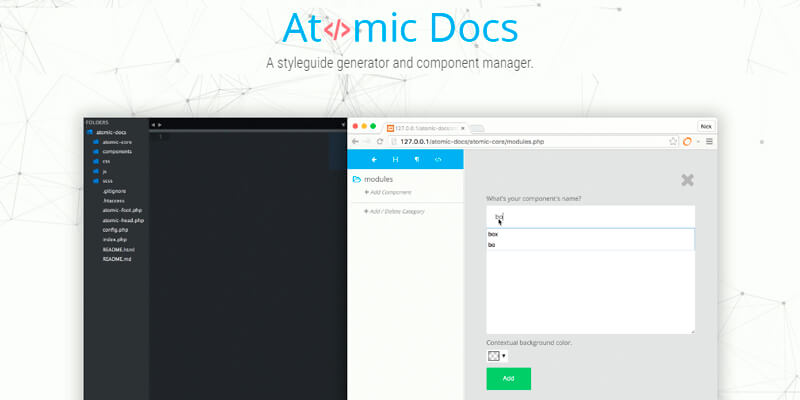Bookmark this page with the star icon

pos(673,141)
